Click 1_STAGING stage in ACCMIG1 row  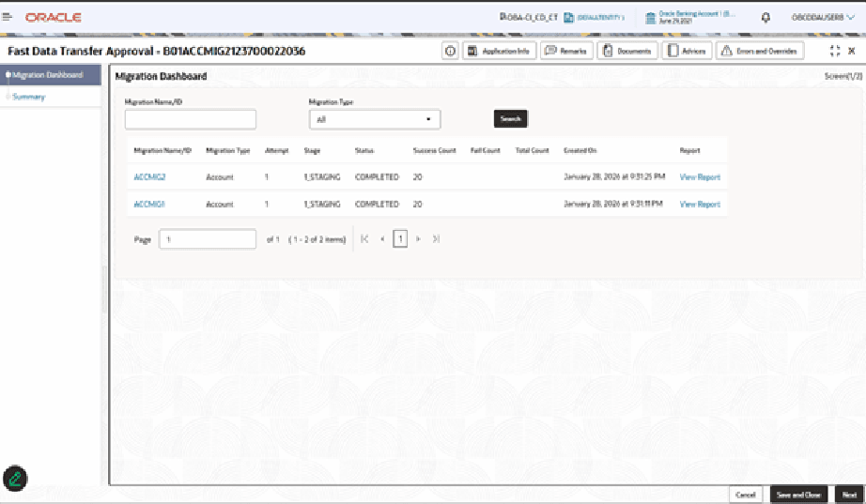point(322,205)
